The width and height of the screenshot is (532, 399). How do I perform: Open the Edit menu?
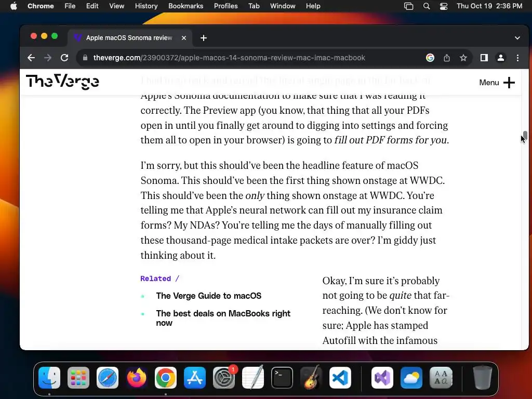click(x=92, y=6)
